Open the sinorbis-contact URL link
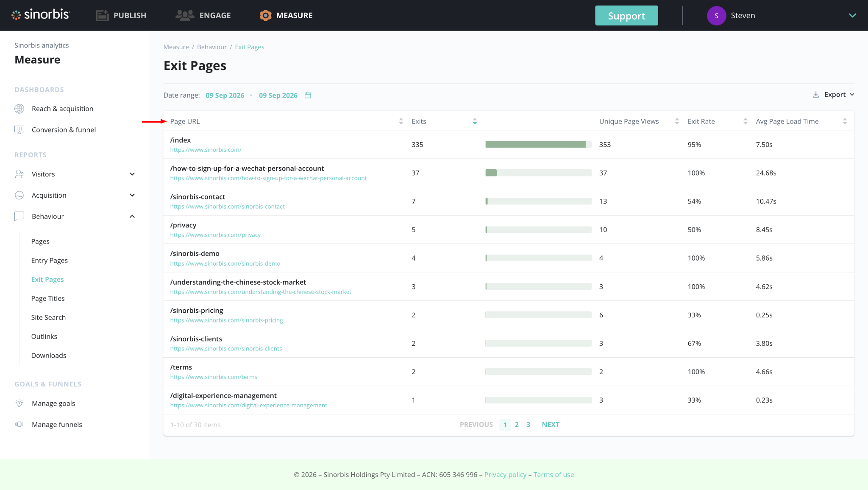868x490 pixels. pos(228,207)
